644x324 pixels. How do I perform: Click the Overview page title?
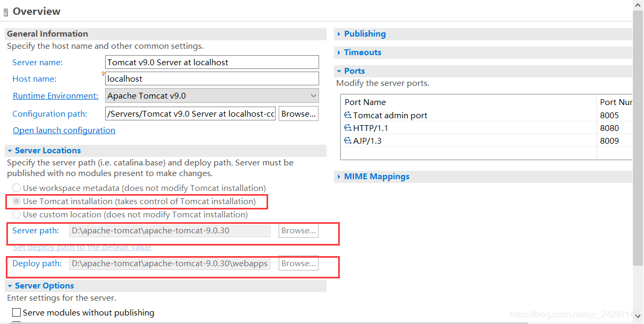(x=37, y=12)
